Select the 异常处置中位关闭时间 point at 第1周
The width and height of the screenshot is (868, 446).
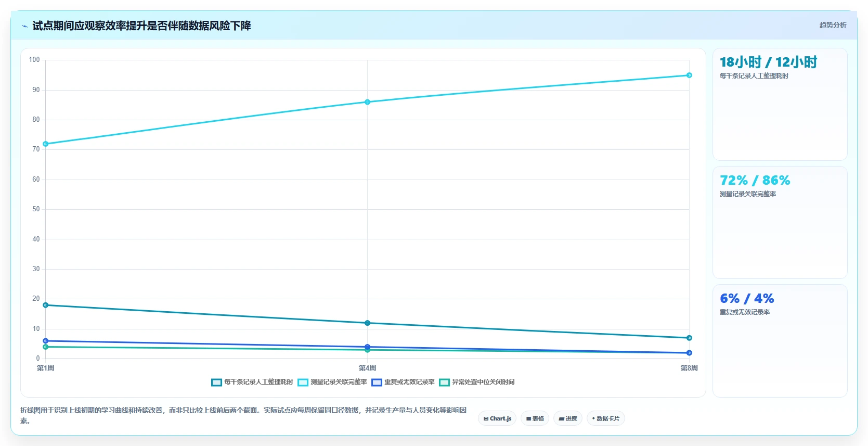[46, 347]
